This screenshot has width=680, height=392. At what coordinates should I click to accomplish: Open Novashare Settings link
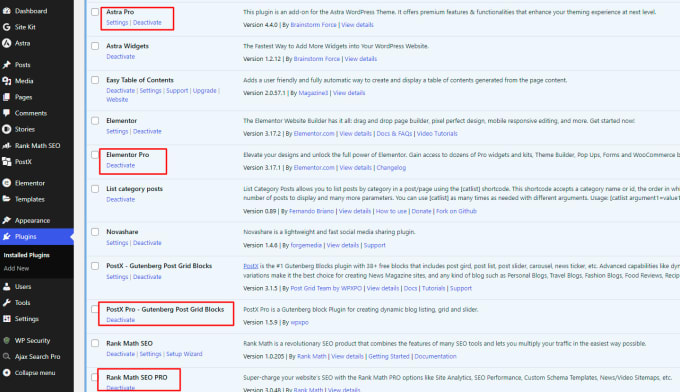coord(117,243)
